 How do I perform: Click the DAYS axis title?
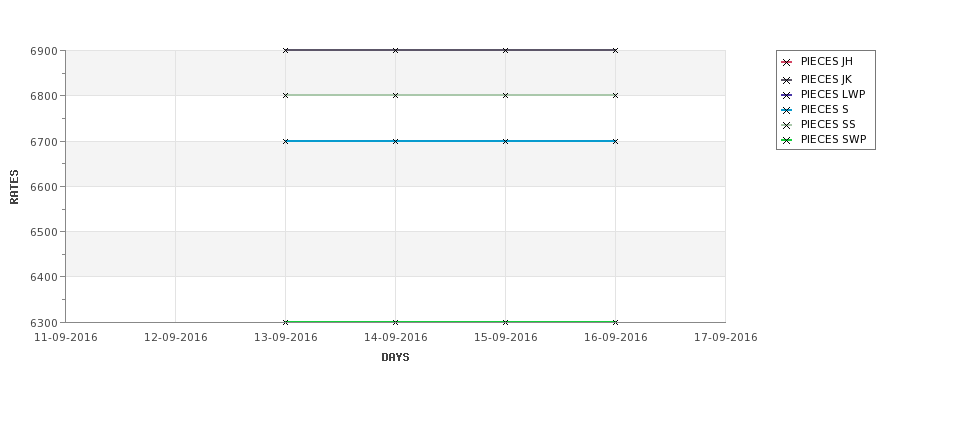(x=395, y=357)
